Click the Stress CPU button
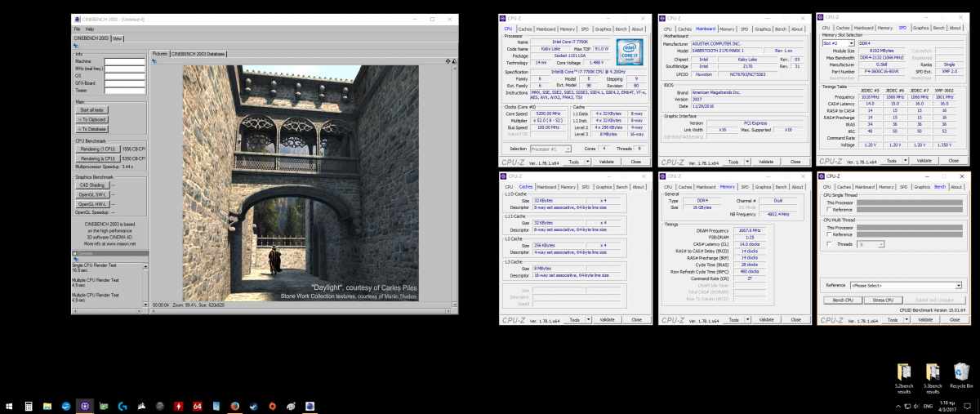980x414 pixels. 884,300
